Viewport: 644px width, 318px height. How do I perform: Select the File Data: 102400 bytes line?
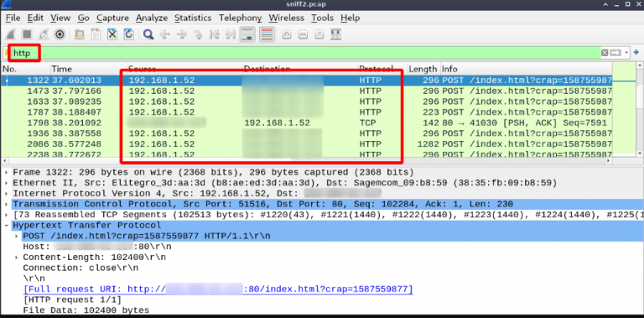click(x=86, y=310)
